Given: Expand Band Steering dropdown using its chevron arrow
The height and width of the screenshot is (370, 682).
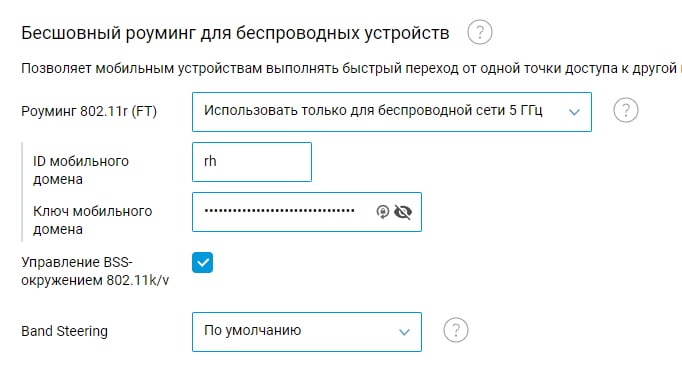Looking at the screenshot, I should click(x=405, y=332).
